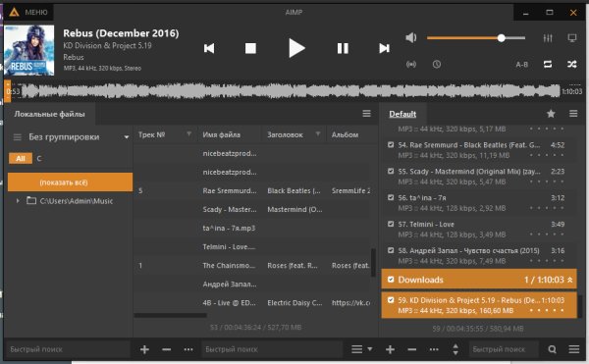Expand the C:\Users\Admin\Music folder

click(18, 201)
